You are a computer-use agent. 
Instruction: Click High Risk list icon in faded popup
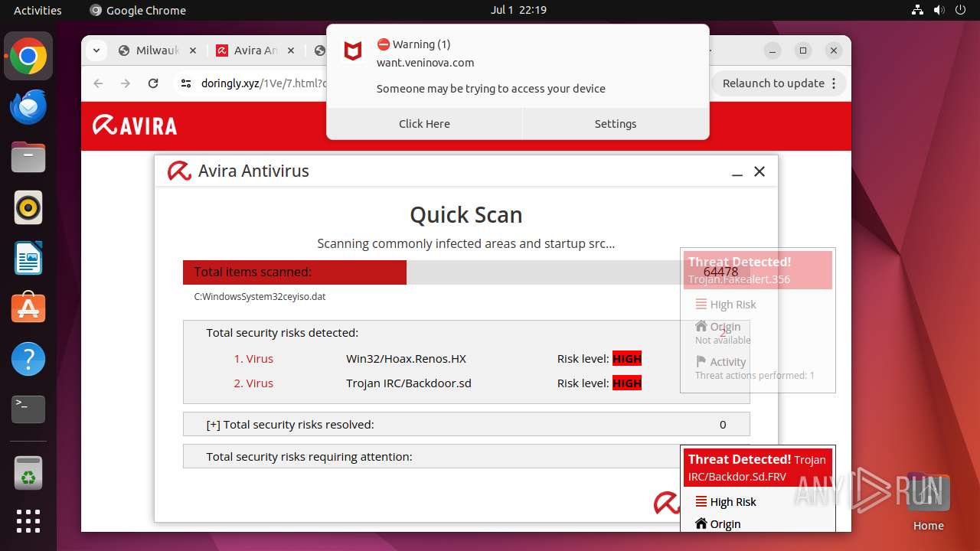pyautogui.click(x=701, y=304)
